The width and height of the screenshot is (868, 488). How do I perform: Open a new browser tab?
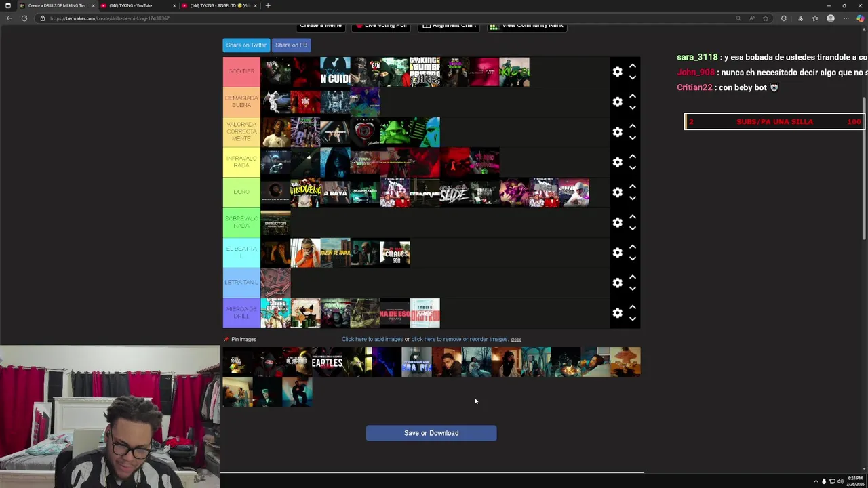pos(268,5)
